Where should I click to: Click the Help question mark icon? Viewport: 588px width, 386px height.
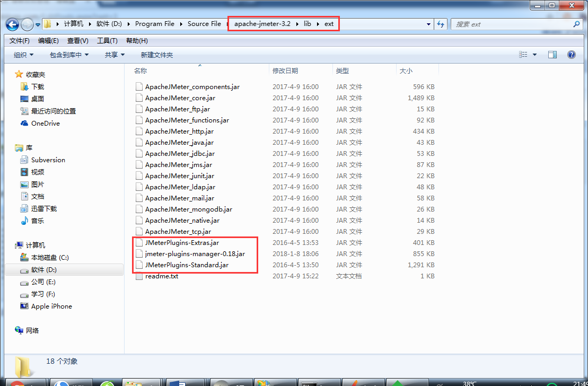pos(571,54)
